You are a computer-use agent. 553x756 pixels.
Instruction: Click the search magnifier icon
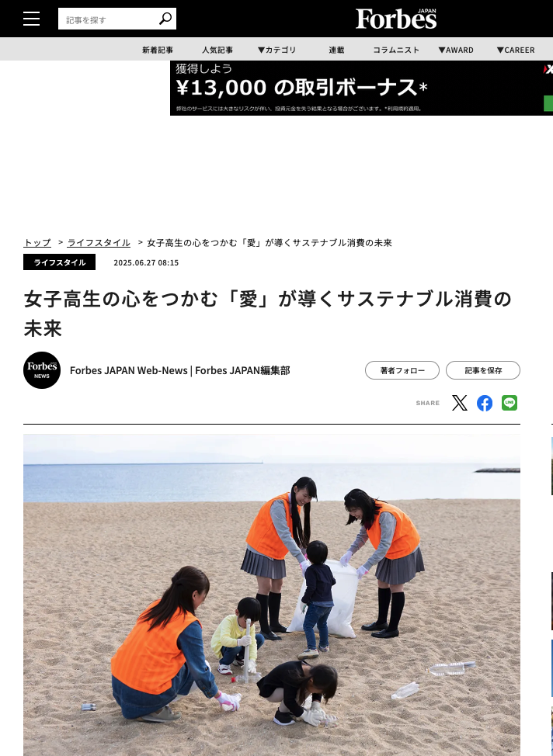[165, 19]
